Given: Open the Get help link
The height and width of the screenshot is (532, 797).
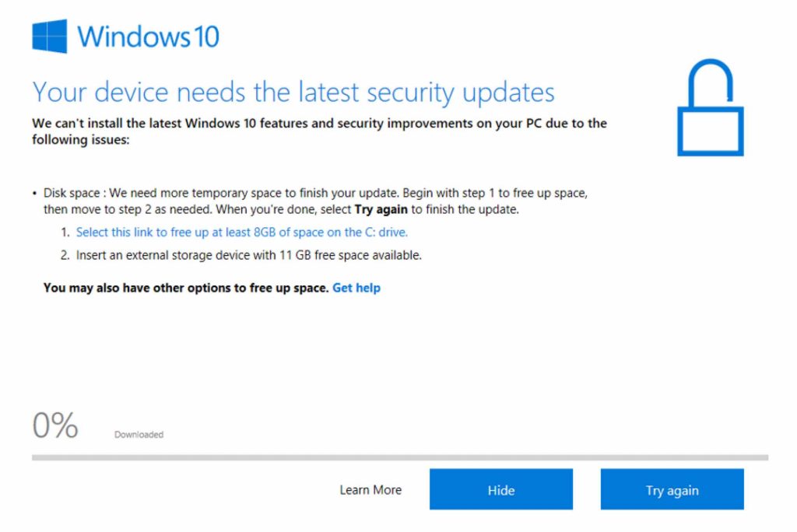Looking at the screenshot, I should pyautogui.click(x=356, y=288).
